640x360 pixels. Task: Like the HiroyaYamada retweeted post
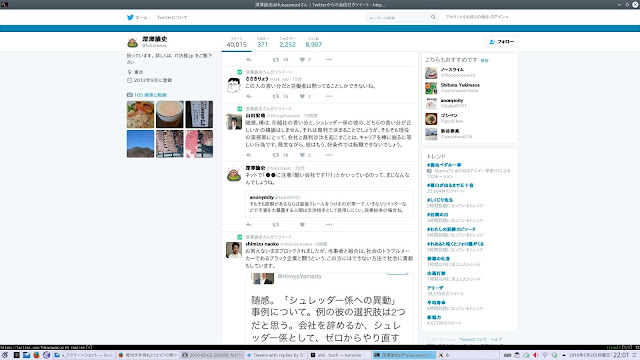pyautogui.click(x=302, y=155)
